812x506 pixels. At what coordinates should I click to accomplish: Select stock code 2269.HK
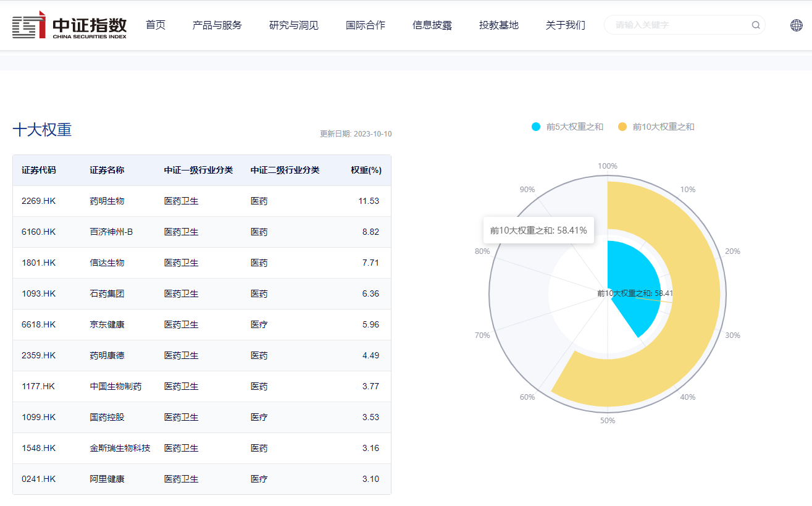pos(38,201)
